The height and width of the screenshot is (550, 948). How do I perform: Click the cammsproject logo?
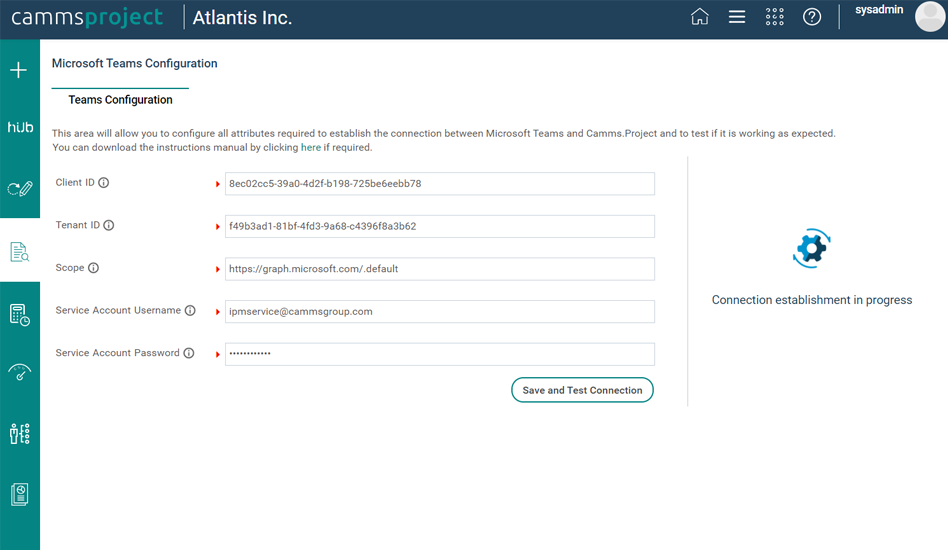pos(87,18)
